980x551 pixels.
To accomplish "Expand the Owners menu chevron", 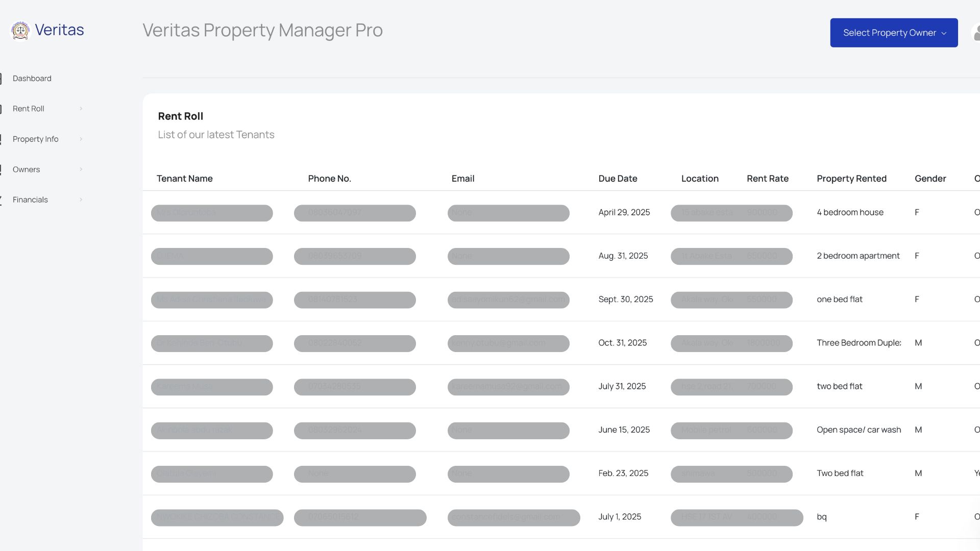I will [x=81, y=169].
